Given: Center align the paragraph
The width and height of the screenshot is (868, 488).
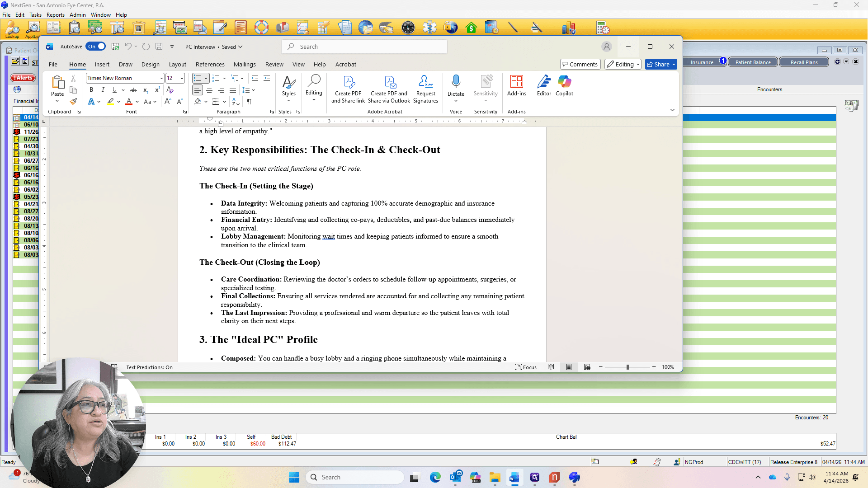Looking at the screenshot, I should [209, 90].
